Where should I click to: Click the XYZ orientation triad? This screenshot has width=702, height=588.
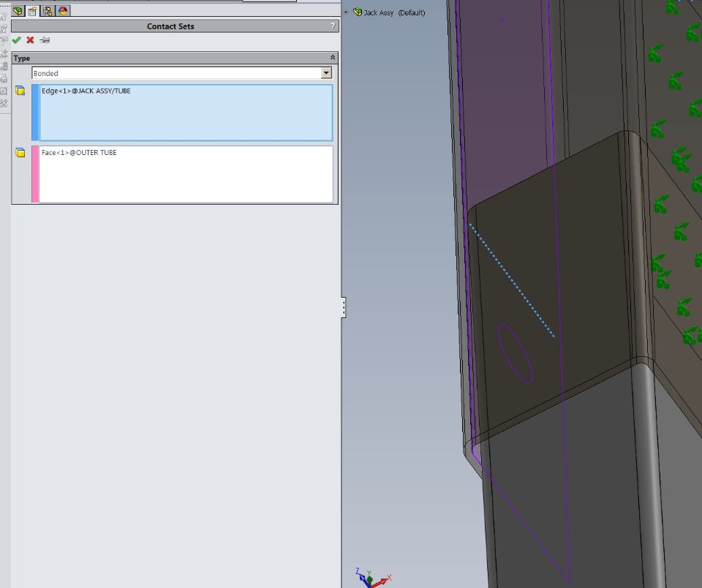[373, 578]
